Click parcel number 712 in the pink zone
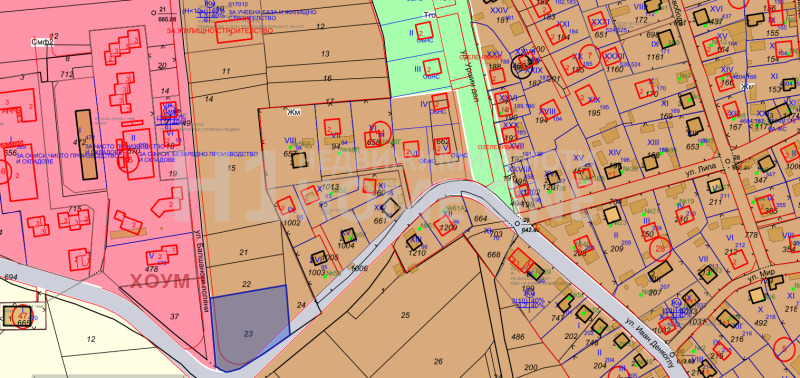 67,75
